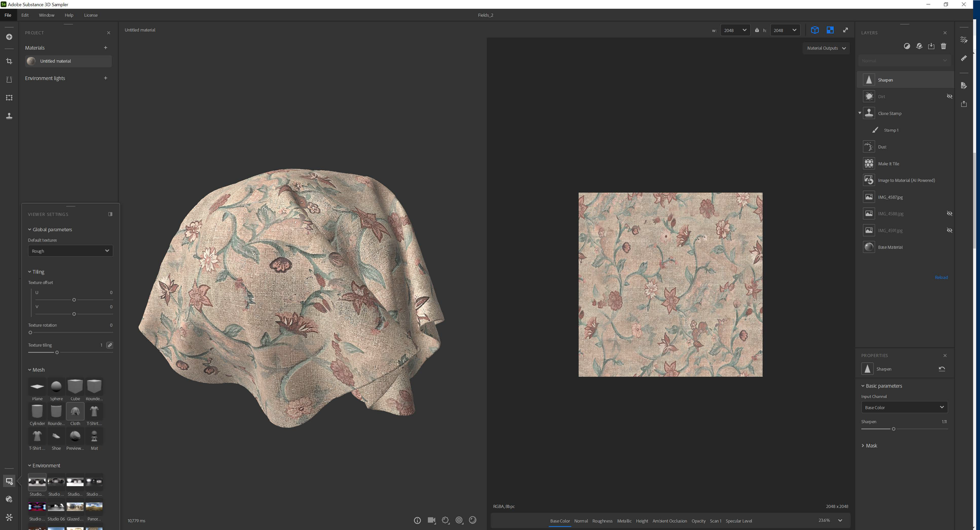Select the T-Shirt mesh thumbnail

pos(94,412)
